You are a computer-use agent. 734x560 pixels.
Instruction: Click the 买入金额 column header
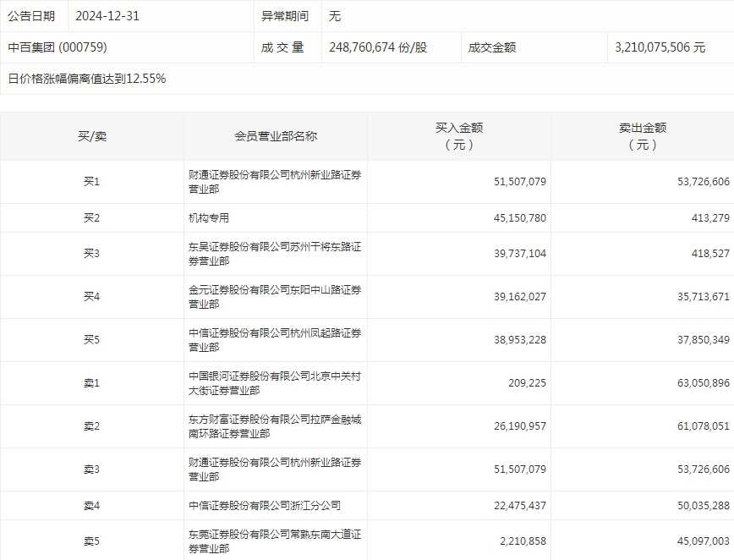[459, 136]
